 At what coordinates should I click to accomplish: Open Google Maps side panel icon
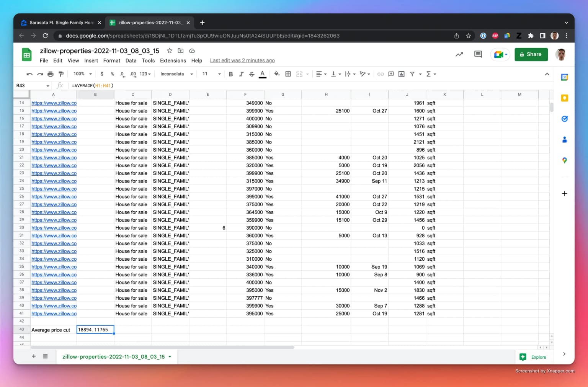(x=564, y=160)
